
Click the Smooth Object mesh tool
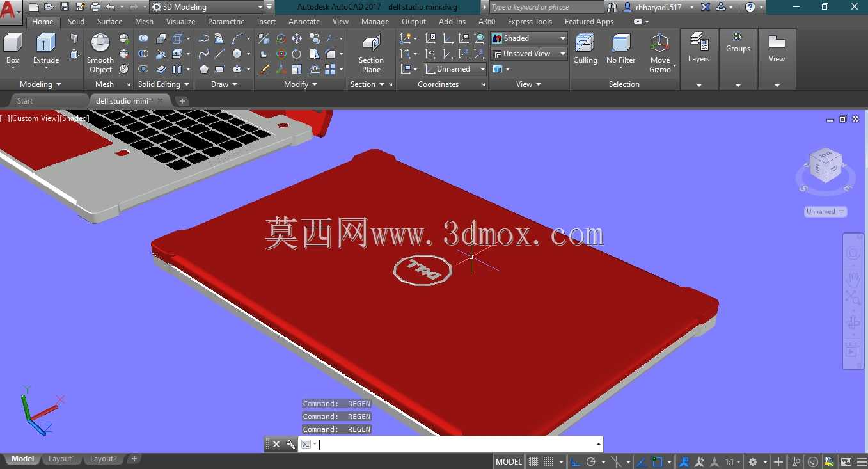tap(100, 54)
